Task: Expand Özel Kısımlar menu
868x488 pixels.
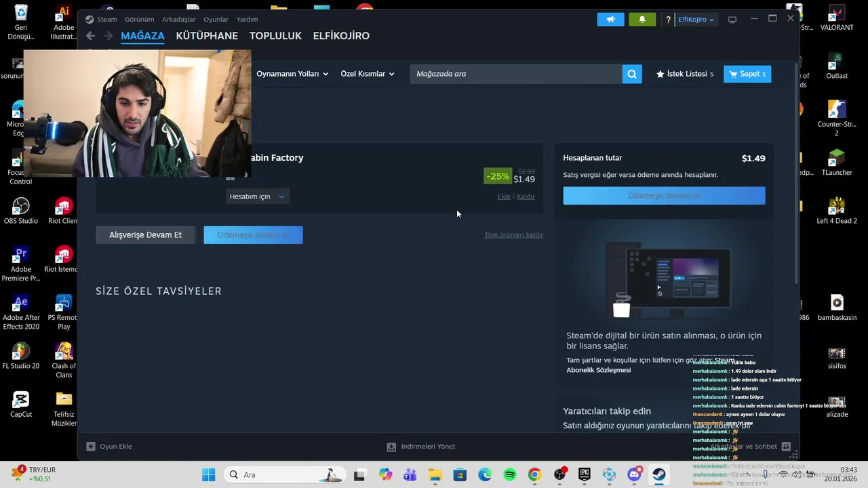Action: 368,74
